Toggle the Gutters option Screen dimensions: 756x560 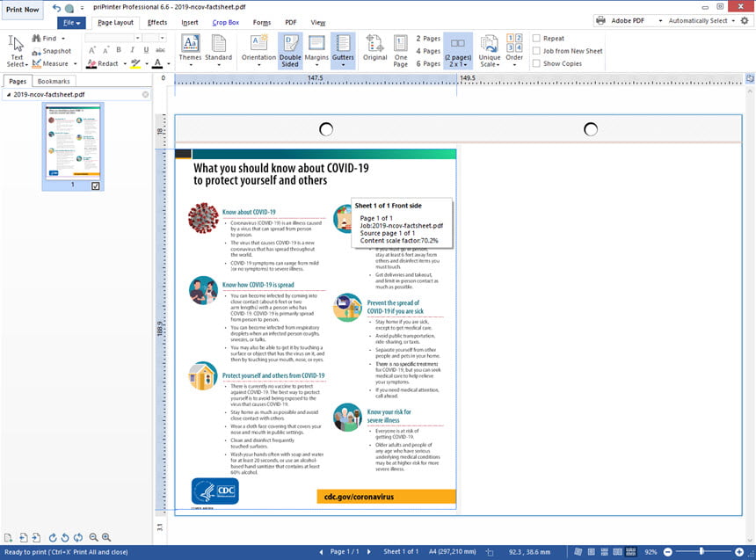point(343,51)
